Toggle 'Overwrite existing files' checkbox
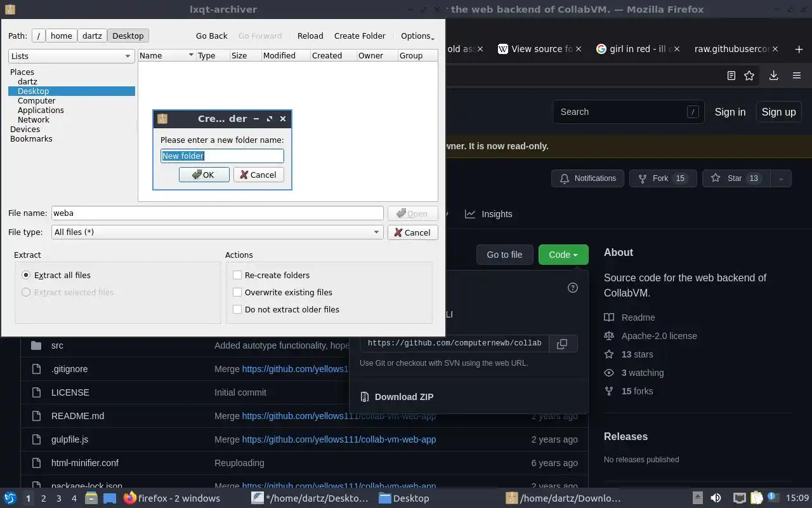Viewport: 812px width, 508px height. point(237,292)
